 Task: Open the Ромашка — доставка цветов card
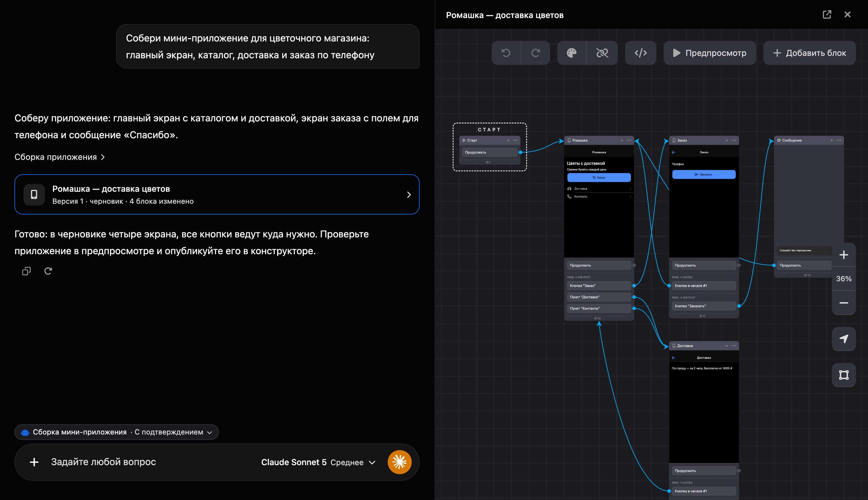point(217,194)
